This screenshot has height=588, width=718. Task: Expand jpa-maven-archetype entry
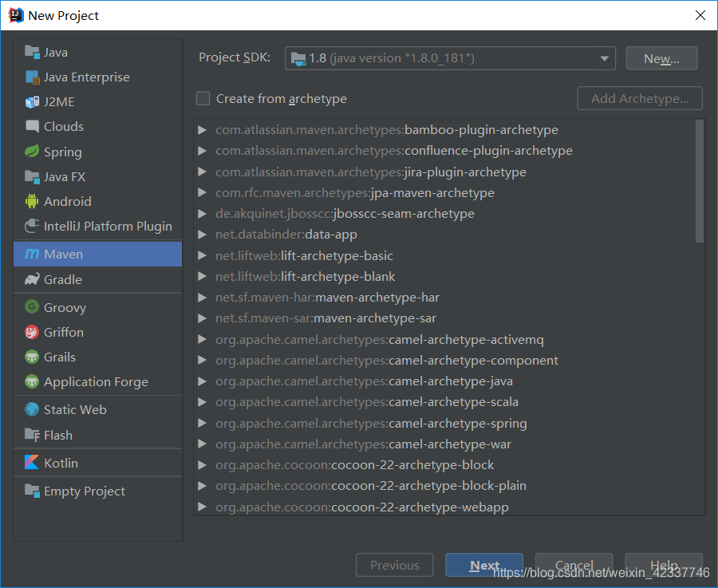[202, 192]
